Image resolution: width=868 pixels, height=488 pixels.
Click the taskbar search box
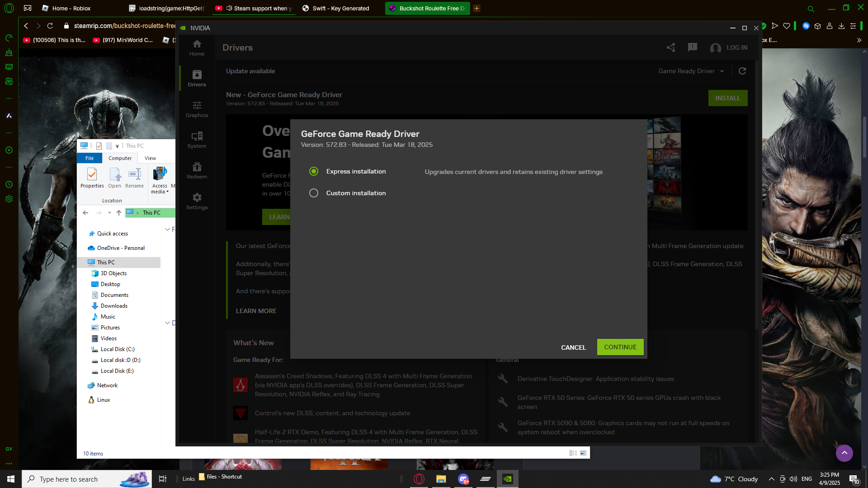coord(88,479)
